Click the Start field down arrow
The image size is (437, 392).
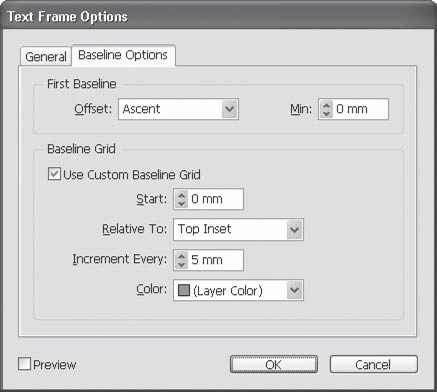pos(181,203)
